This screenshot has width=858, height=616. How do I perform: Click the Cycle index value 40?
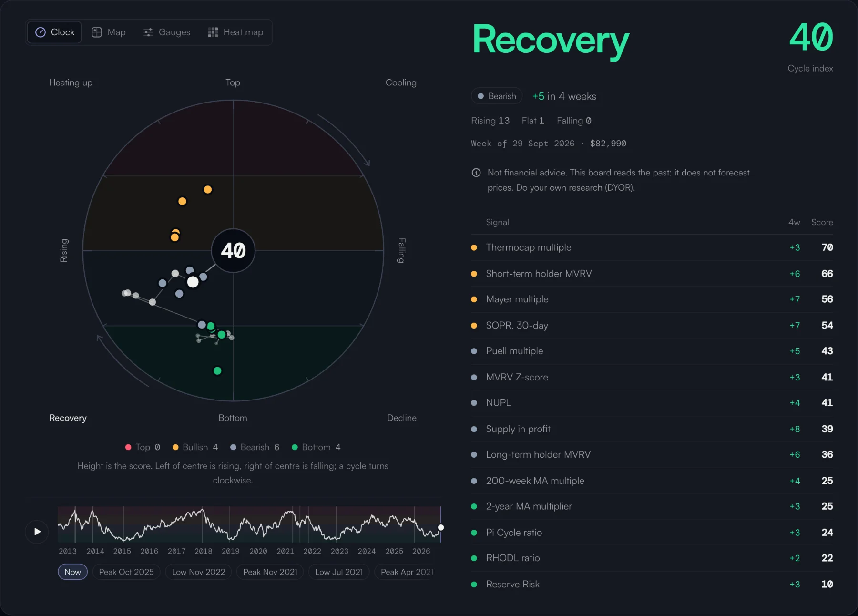point(811,37)
